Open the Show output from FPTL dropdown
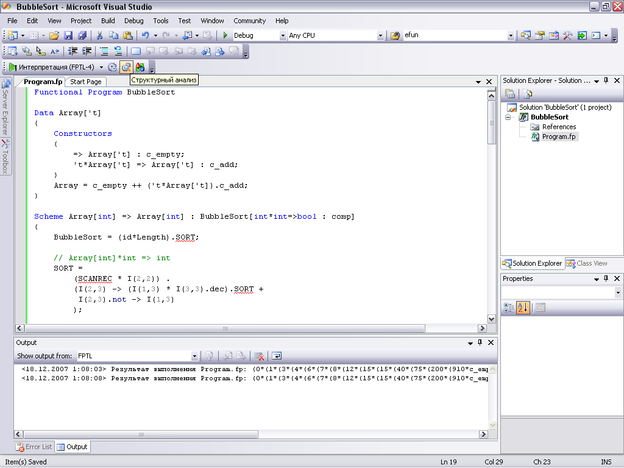 pyautogui.click(x=193, y=355)
